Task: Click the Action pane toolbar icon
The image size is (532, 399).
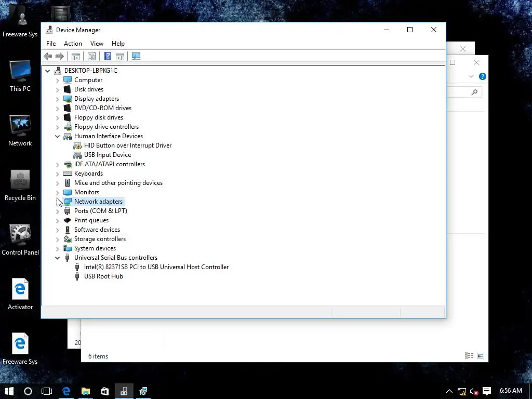Action: (120, 56)
